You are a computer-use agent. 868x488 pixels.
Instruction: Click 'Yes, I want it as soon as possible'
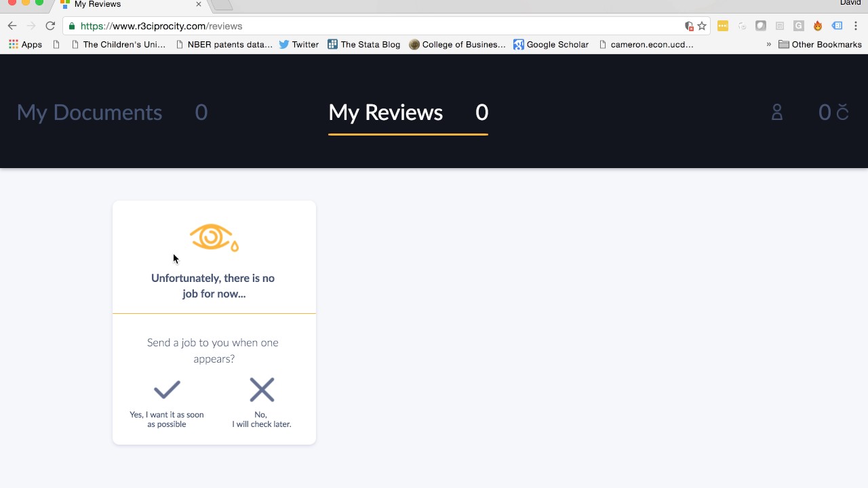coord(167,419)
